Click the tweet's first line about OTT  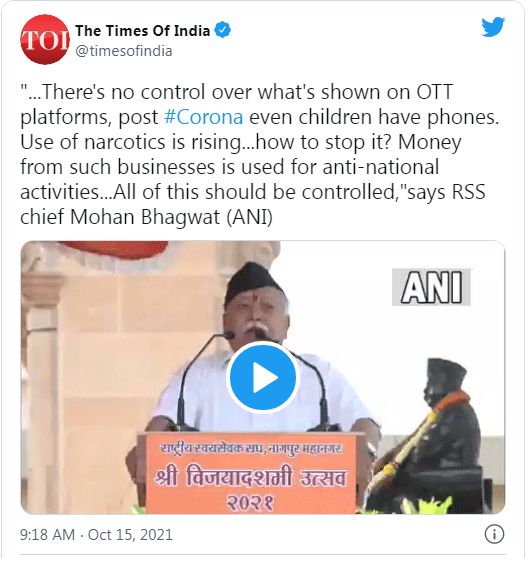236,92
